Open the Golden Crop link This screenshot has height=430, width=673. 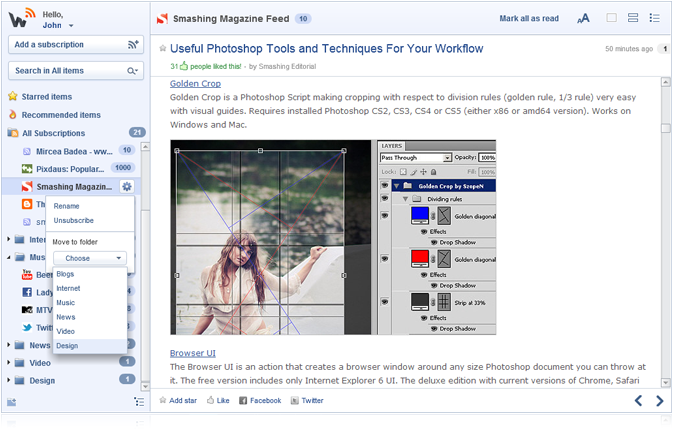tap(195, 84)
